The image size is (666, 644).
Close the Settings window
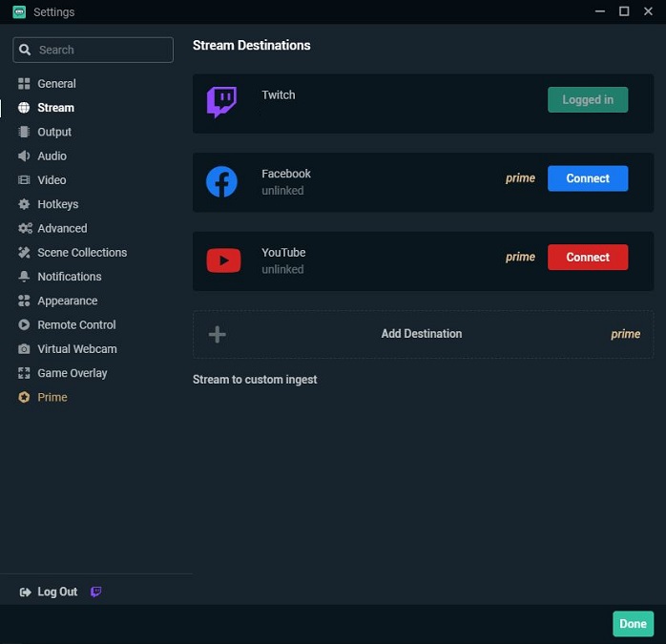pyautogui.click(x=648, y=11)
